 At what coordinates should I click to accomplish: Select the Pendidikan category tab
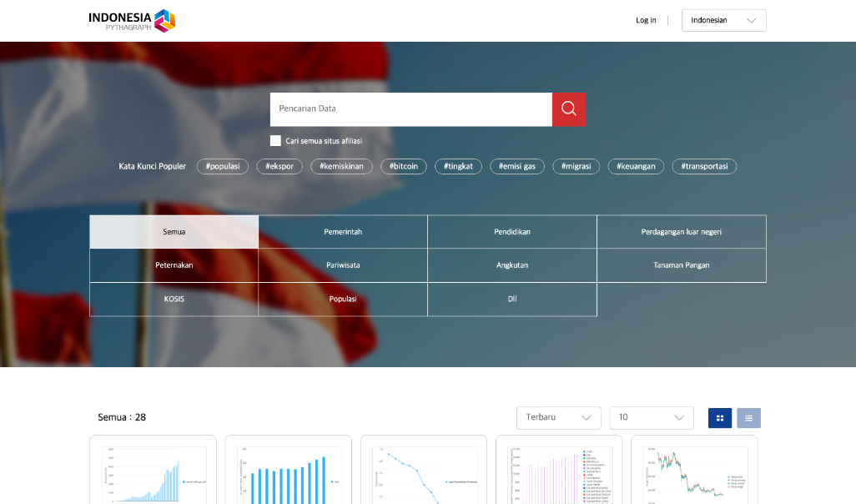[x=511, y=232]
